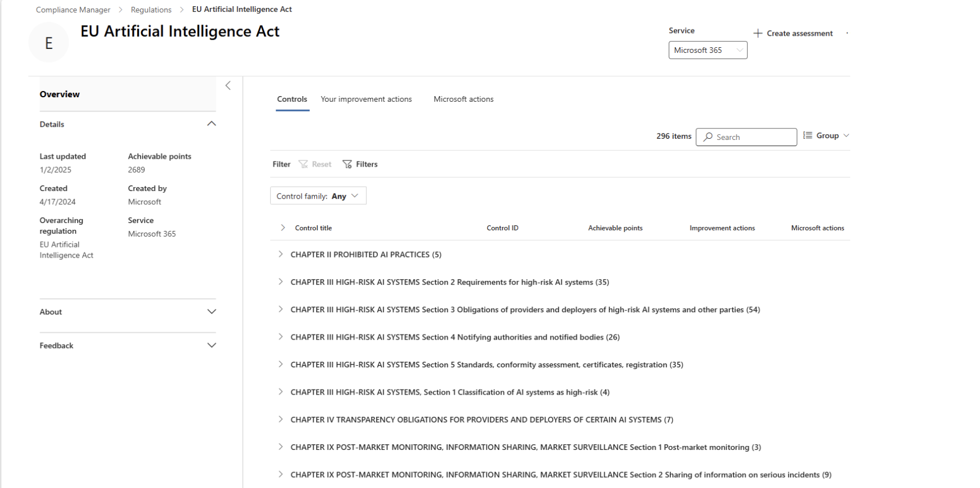Click the E regulation avatar icon
Image resolution: width=980 pixels, height=488 pixels.
click(x=48, y=43)
